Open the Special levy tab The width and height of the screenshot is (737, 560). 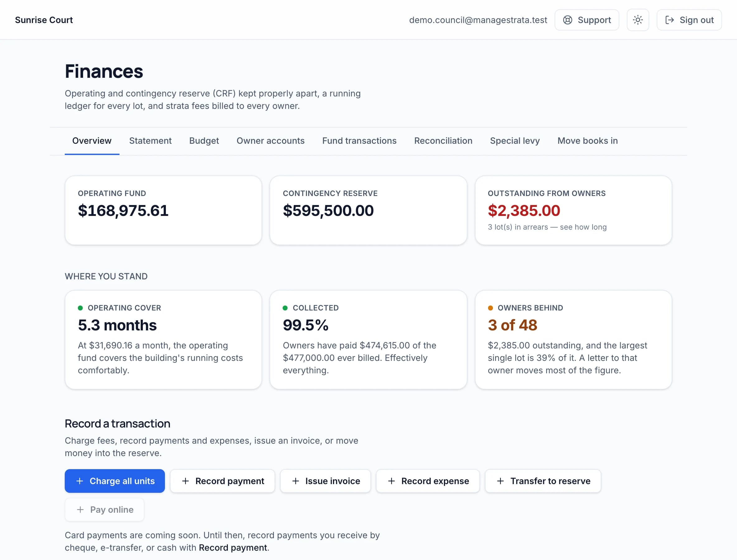click(515, 141)
